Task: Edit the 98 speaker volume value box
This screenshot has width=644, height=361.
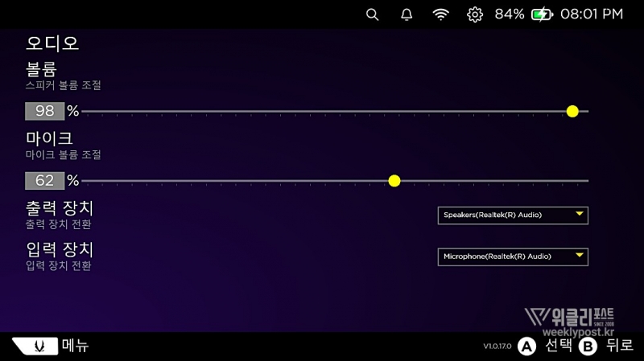Action: pyautogui.click(x=45, y=111)
